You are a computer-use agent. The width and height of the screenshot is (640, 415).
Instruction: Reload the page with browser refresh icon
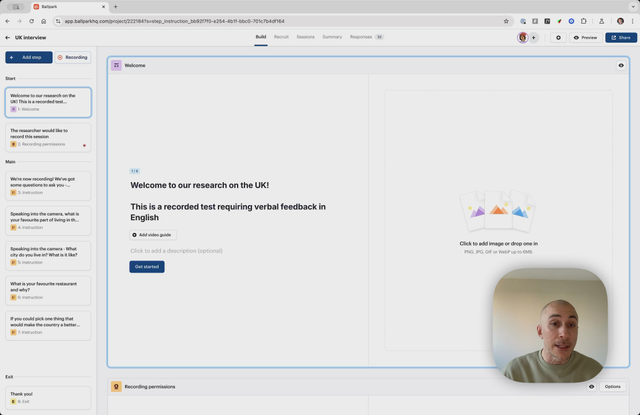click(x=31, y=21)
